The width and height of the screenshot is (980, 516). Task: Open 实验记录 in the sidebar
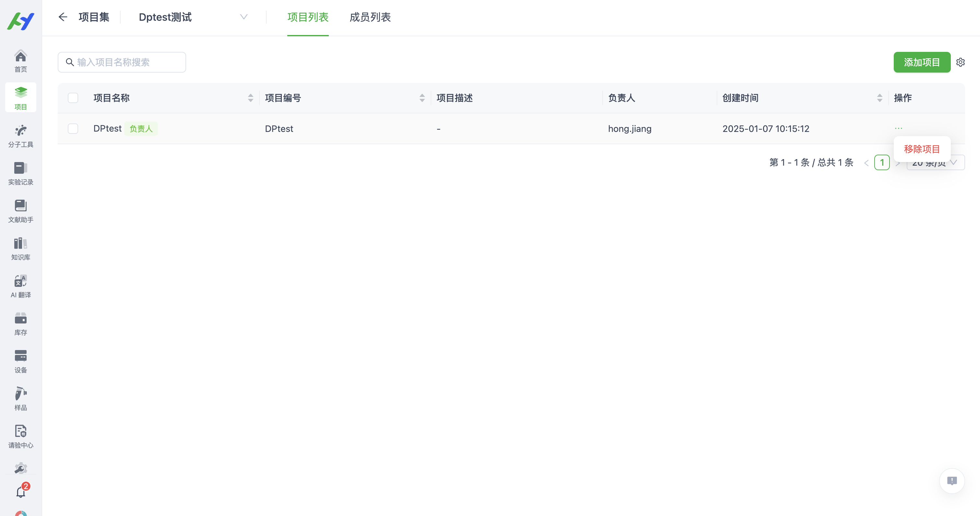tap(20, 173)
